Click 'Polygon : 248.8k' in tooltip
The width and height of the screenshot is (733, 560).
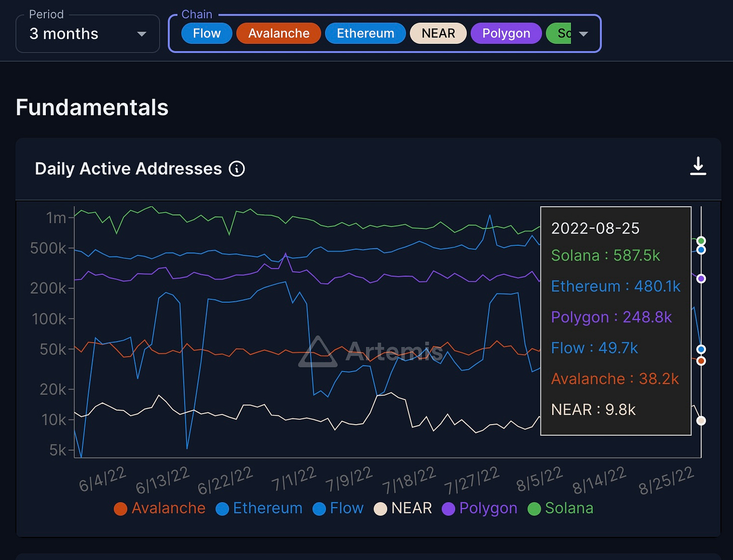[612, 317]
